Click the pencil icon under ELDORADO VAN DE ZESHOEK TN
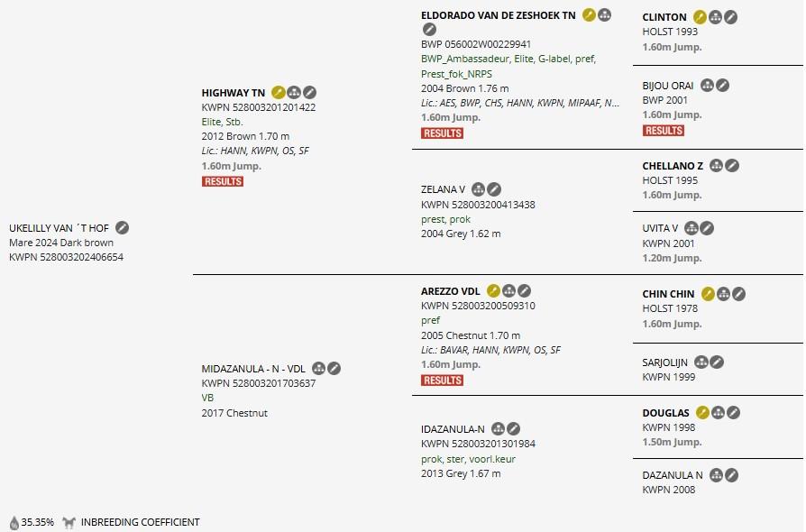Screen dimensions: 806x532 coord(429,30)
